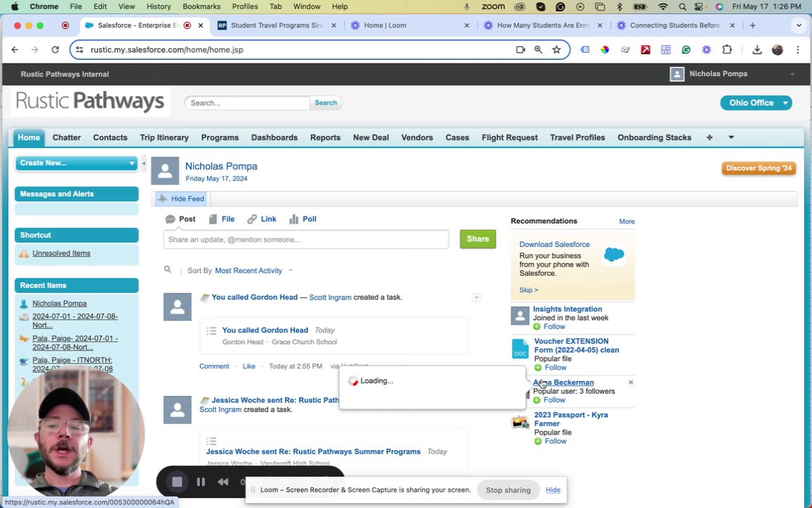This screenshot has width=812, height=508.
Task: Click the green Share button
Action: coord(477,239)
